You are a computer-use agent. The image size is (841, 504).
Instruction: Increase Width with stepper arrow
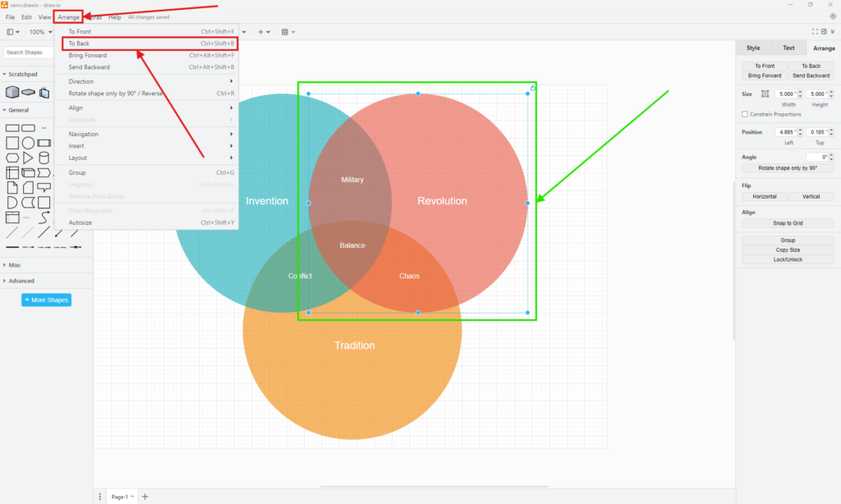[800, 92]
